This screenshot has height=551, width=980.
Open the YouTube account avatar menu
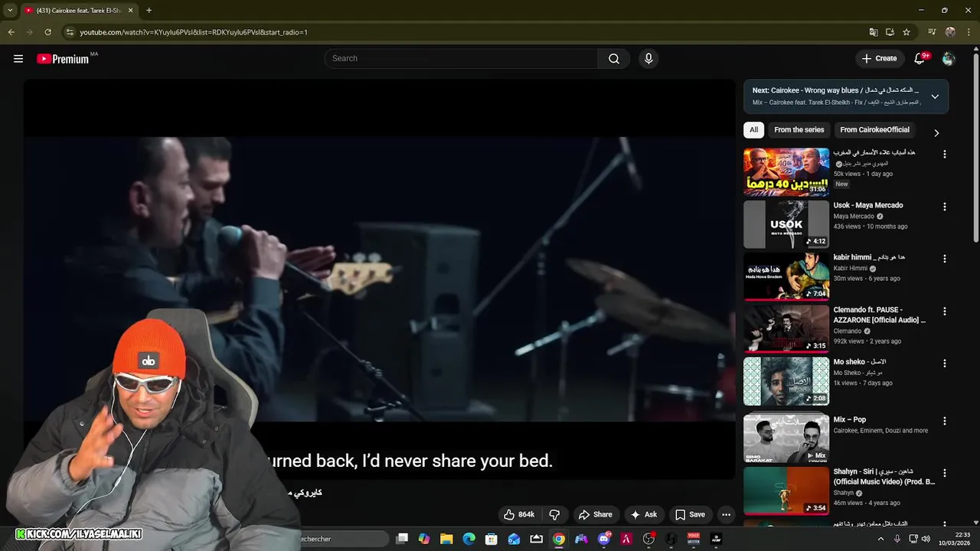(949, 58)
